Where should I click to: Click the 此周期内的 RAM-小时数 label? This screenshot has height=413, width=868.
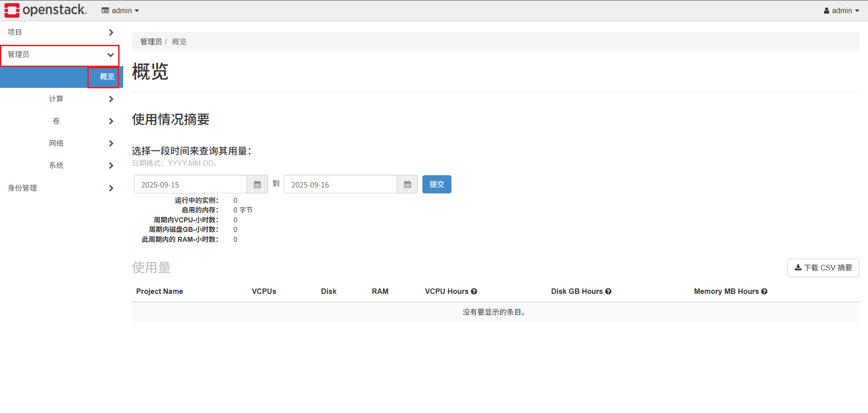coord(180,240)
